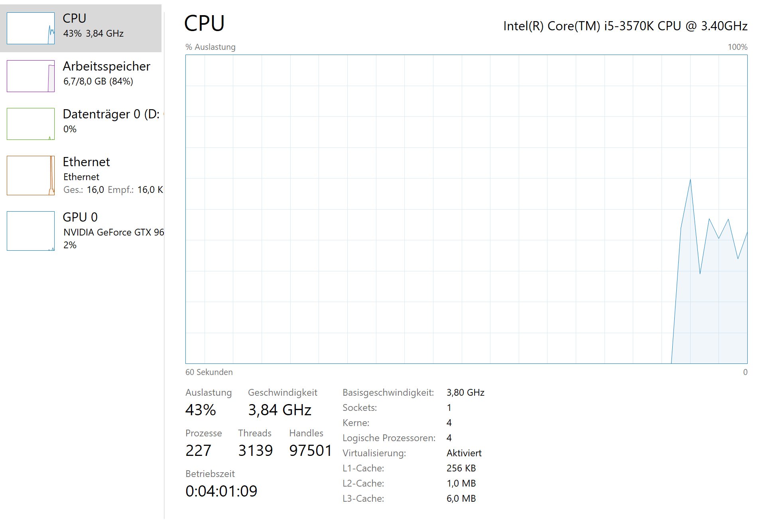The image size is (762, 532).
Task: Open the Arbeitsspeicher memory graph thumbnail
Action: tap(31, 76)
